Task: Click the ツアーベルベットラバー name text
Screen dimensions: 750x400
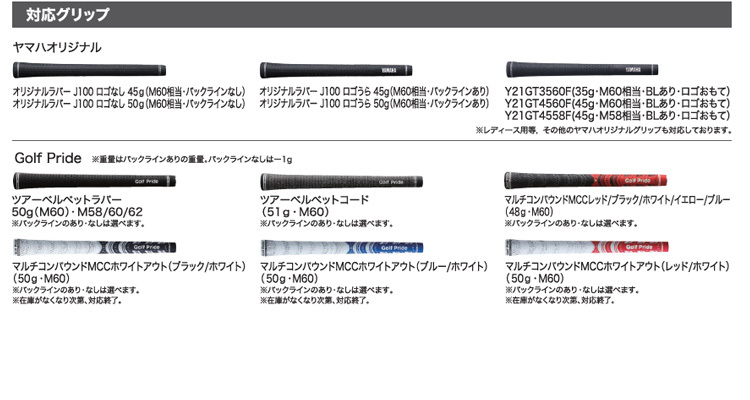Action: pos(67,200)
